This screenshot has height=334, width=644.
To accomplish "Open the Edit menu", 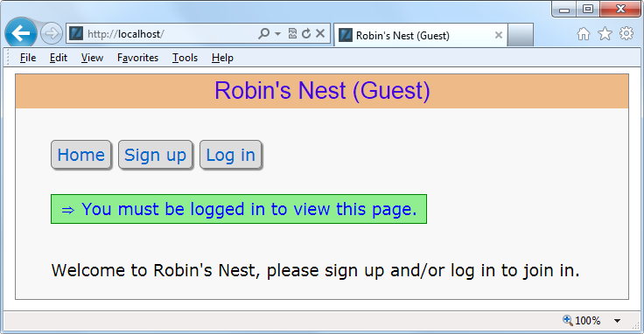I will pos(59,58).
